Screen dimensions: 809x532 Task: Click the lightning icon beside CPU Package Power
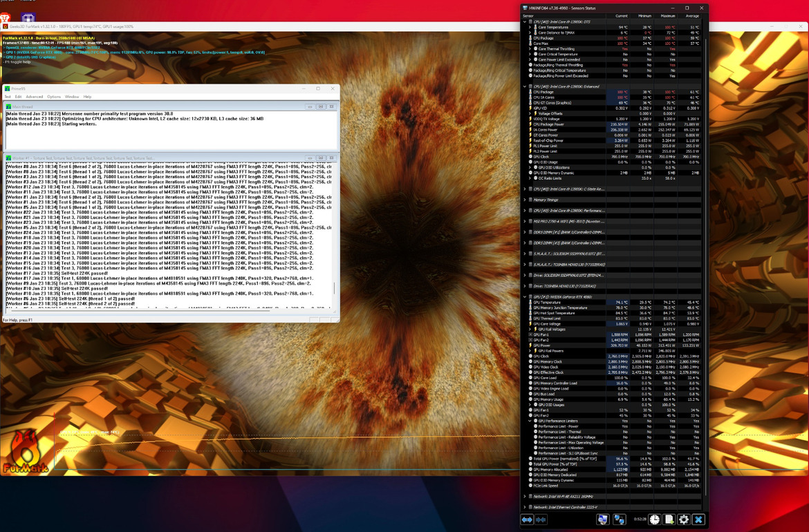click(x=530, y=124)
